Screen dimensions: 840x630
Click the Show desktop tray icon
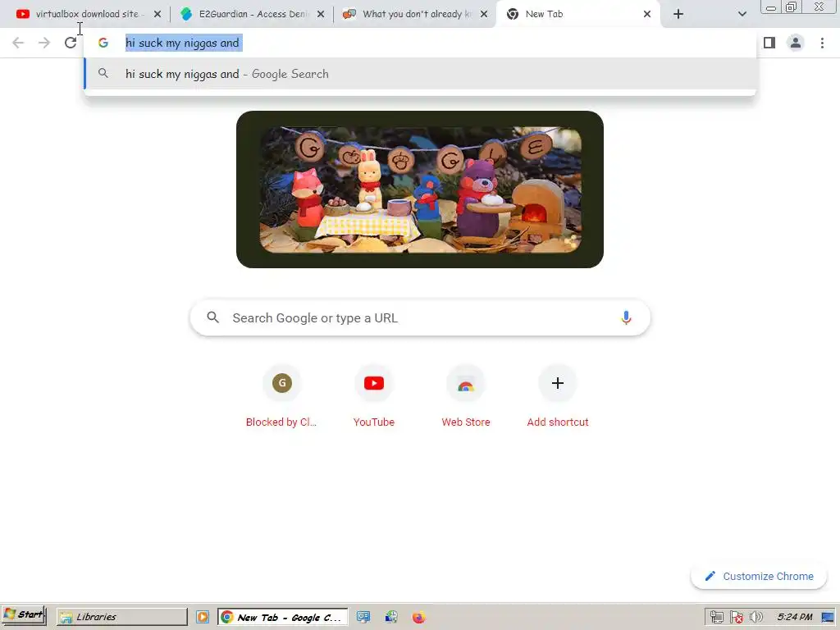pyautogui.click(x=828, y=617)
